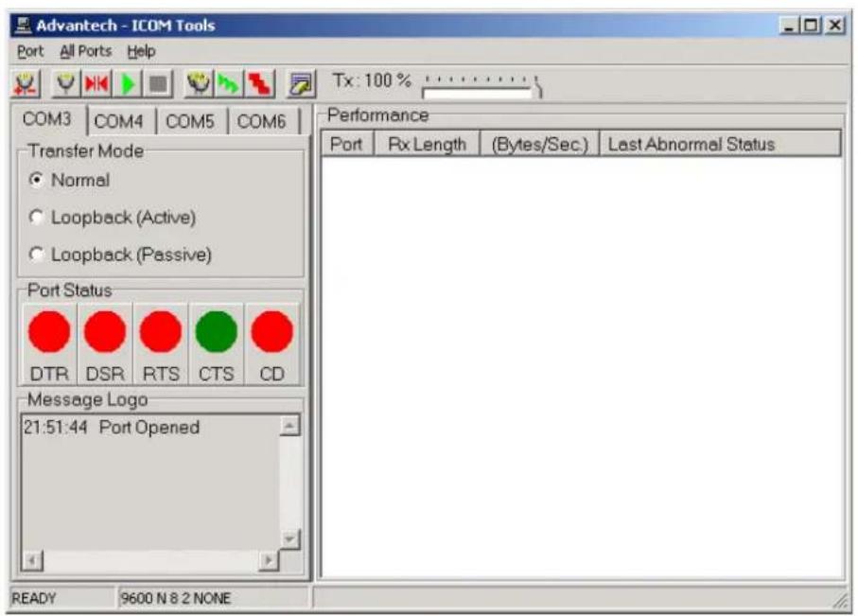The width and height of the screenshot is (858, 616).
Task: Click the ICOM Tools title bar icon
Action: (x=24, y=26)
